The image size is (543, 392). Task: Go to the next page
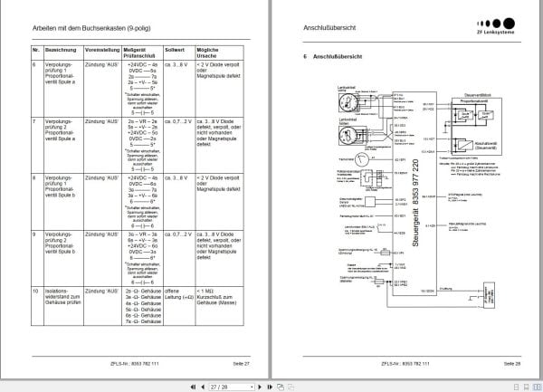[x=260, y=387]
